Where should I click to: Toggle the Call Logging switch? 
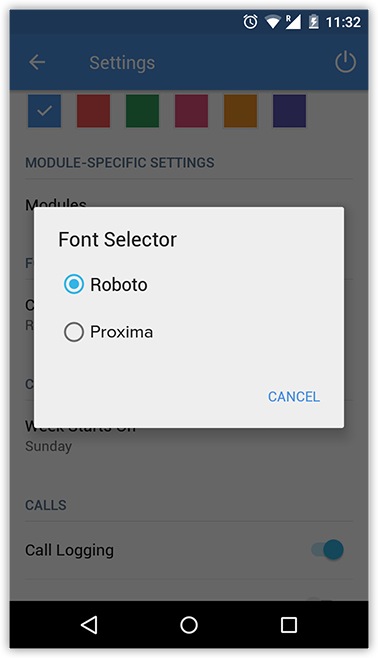point(328,549)
